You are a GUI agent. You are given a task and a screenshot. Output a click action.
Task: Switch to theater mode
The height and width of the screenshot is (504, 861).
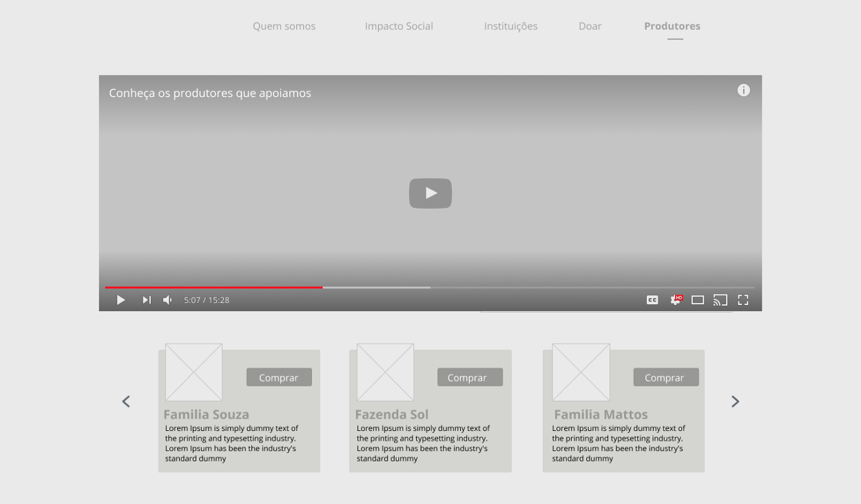tap(698, 300)
